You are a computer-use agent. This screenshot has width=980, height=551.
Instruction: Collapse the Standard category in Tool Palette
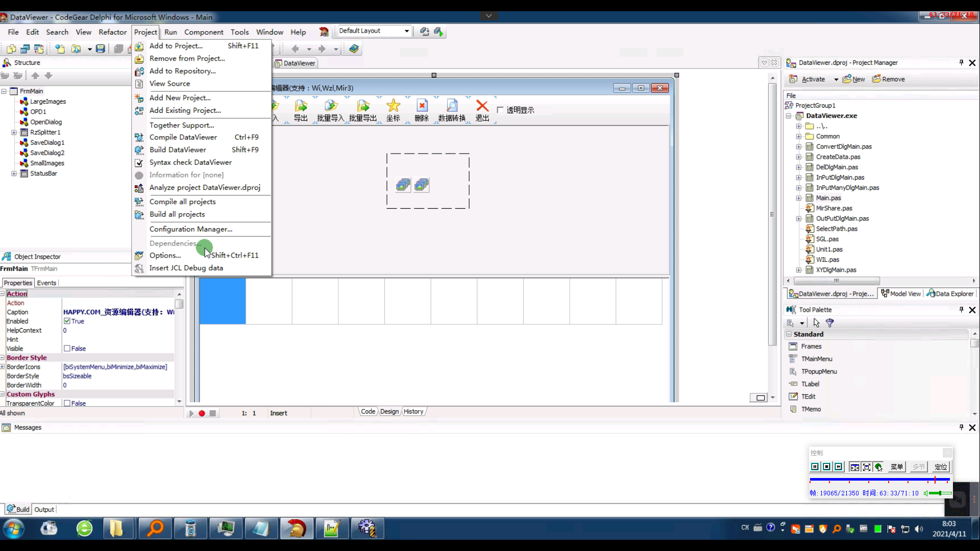(x=789, y=335)
